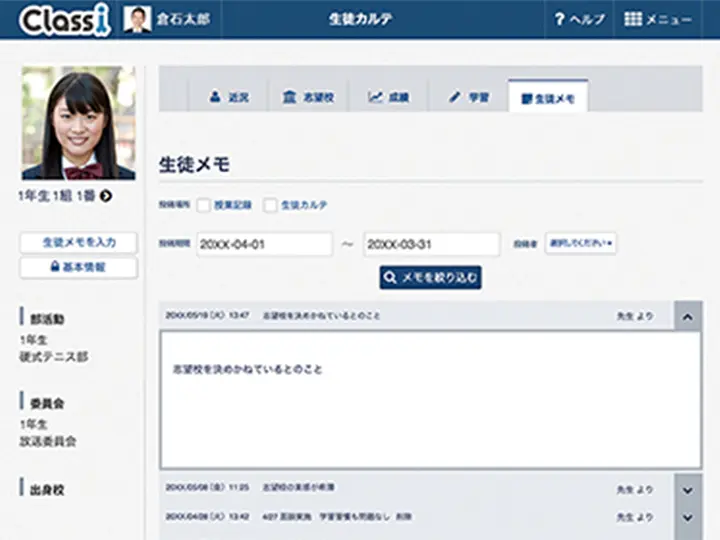
Task: Expand the 20XX/05/08 memo entry
Action: pyautogui.click(x=687, y=489)
